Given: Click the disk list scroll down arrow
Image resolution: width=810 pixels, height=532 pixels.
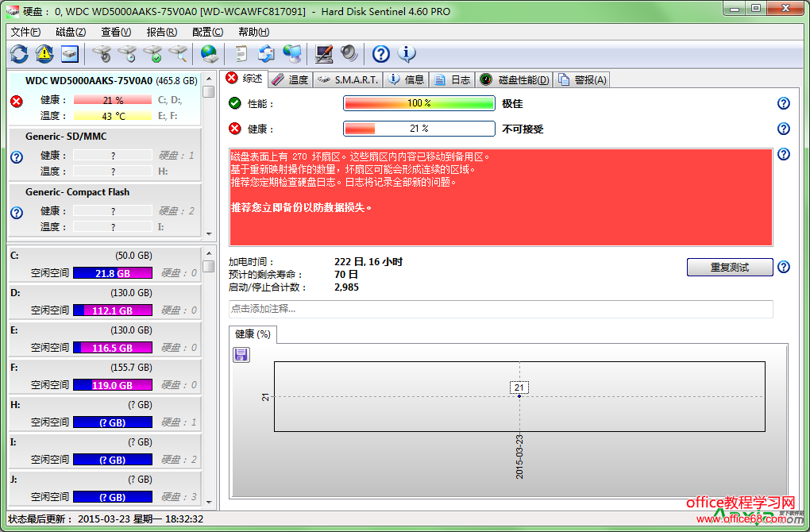Looking at the screenshot, I should tap(209, 233).
